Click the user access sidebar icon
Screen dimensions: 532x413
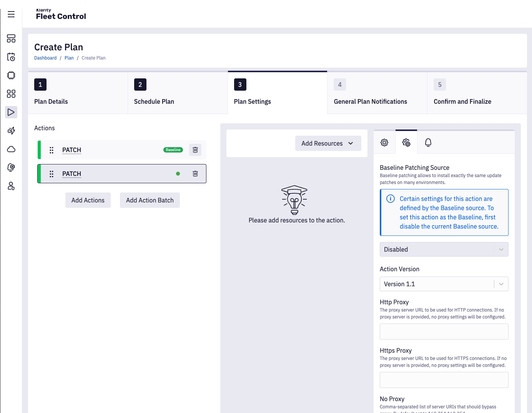click(11, 186)
